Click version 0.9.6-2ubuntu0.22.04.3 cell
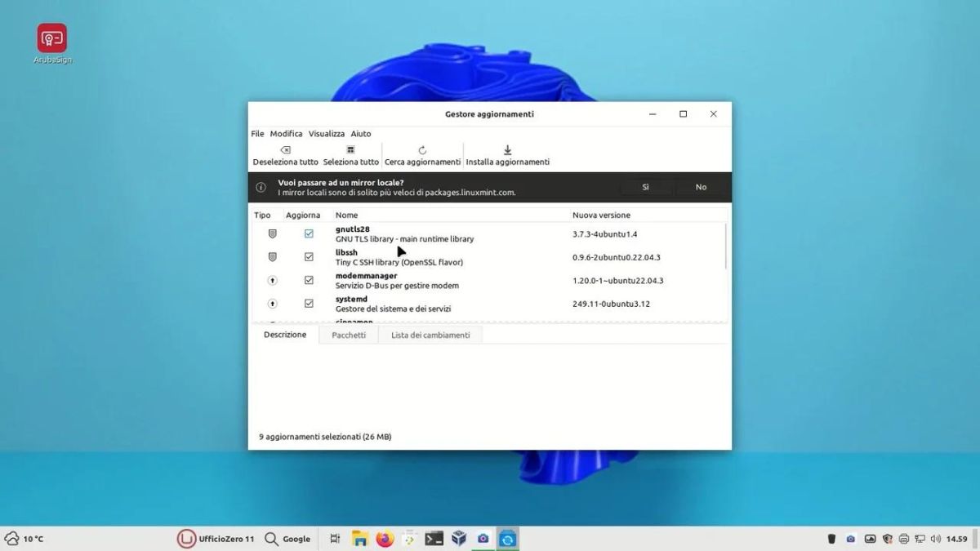 pyautogui.click(x=617, y=257)
